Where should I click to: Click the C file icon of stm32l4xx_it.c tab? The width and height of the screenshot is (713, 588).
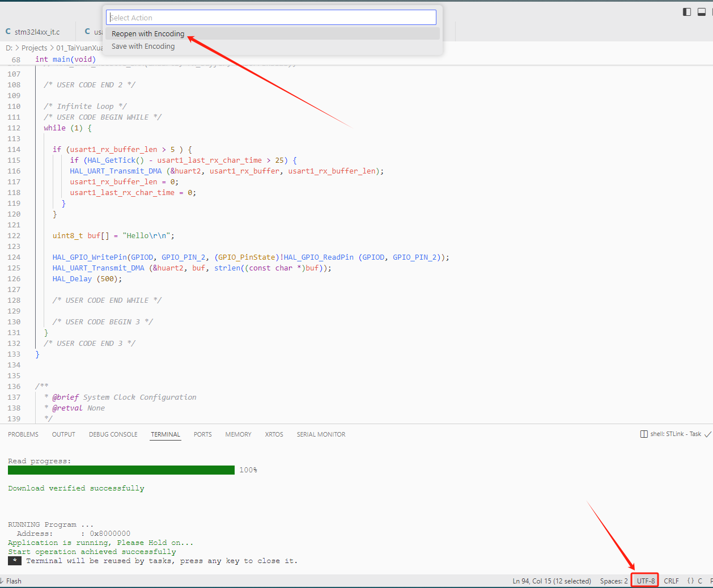pyautogui.click(x=8, y=32)
